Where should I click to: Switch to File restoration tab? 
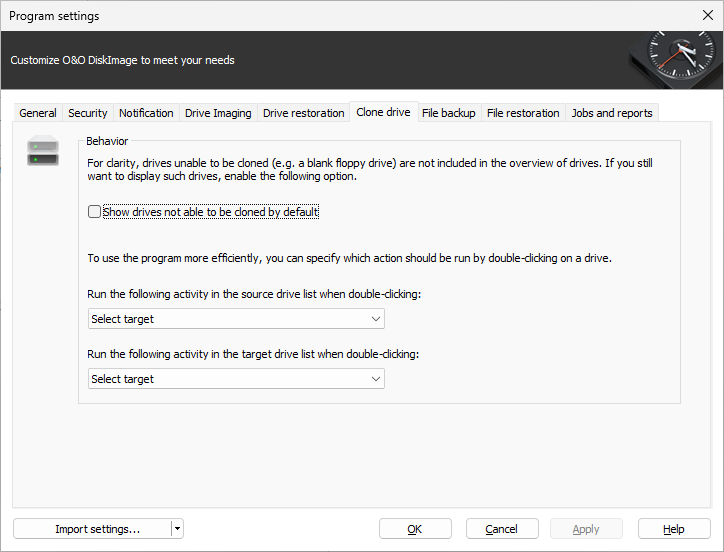click(523, 113)
